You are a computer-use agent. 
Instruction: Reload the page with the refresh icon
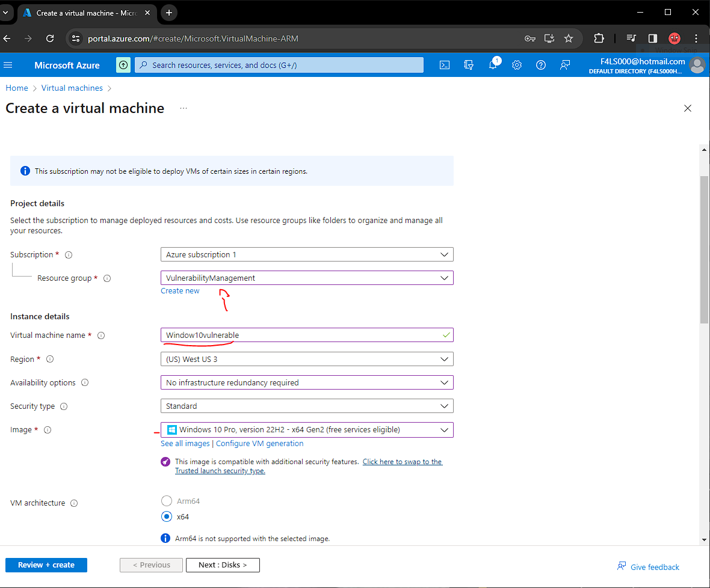pyautogui.click(x=50, y=38)
